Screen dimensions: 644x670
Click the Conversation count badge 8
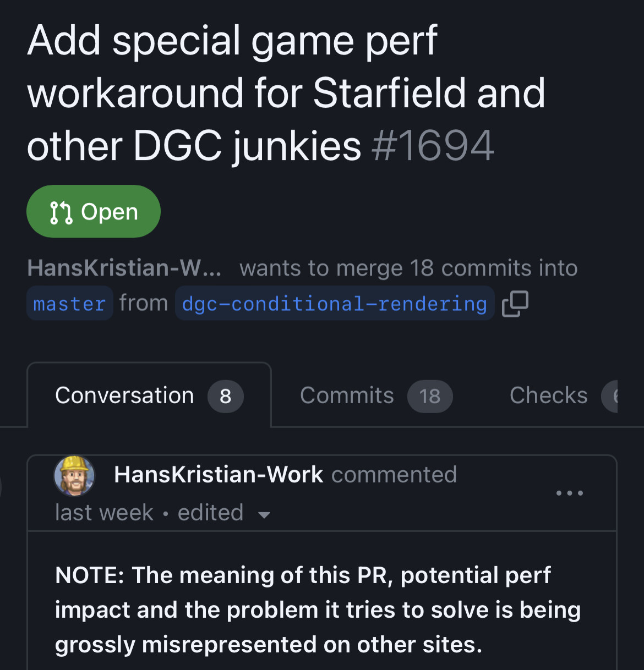tap(225, 396)
